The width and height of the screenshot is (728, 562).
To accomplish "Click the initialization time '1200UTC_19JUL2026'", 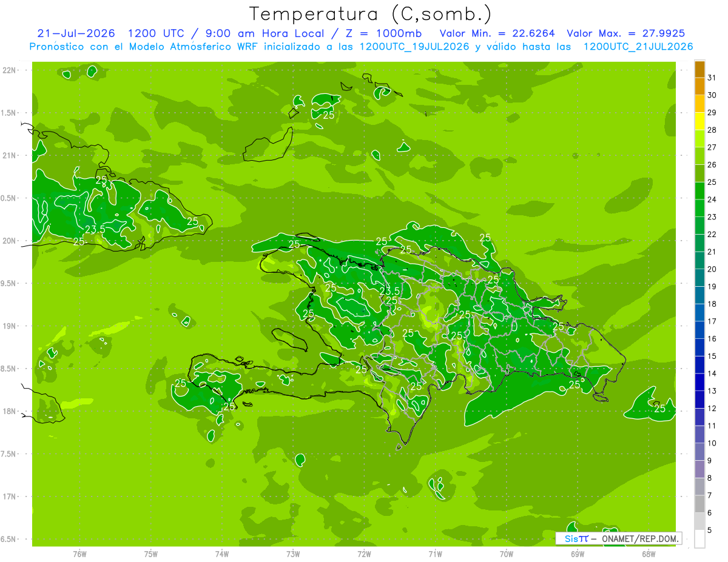I will pyautogui.click(x=414, y=47).
